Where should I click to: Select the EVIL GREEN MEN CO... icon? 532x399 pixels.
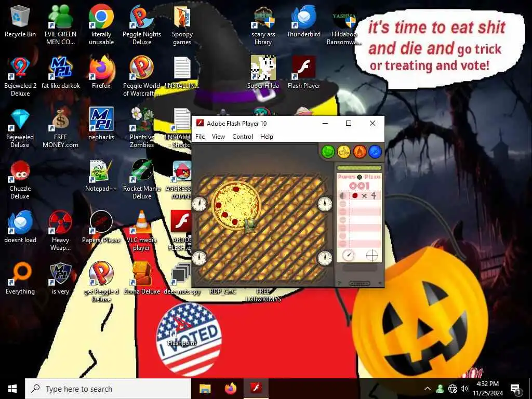click(x=60, y=25)
